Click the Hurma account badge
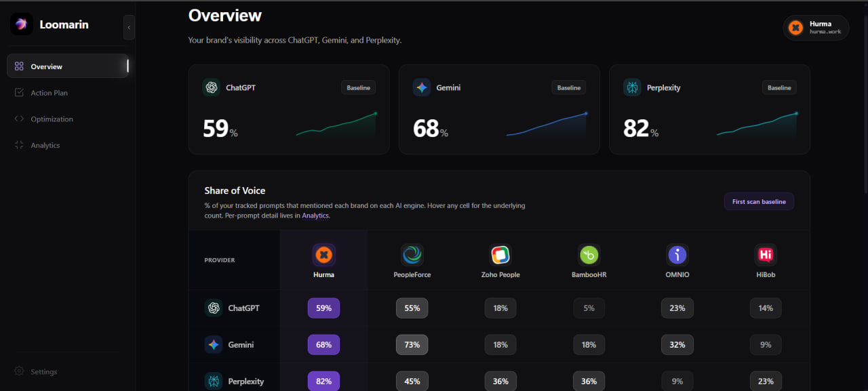This screenshot has width=868, height=391. point(816,28)
